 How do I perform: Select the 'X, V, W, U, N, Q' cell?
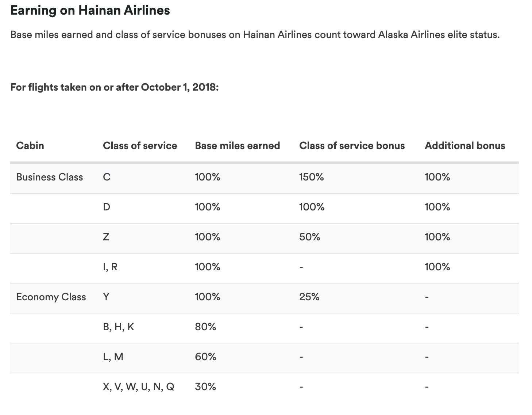(x=139, y=387)
